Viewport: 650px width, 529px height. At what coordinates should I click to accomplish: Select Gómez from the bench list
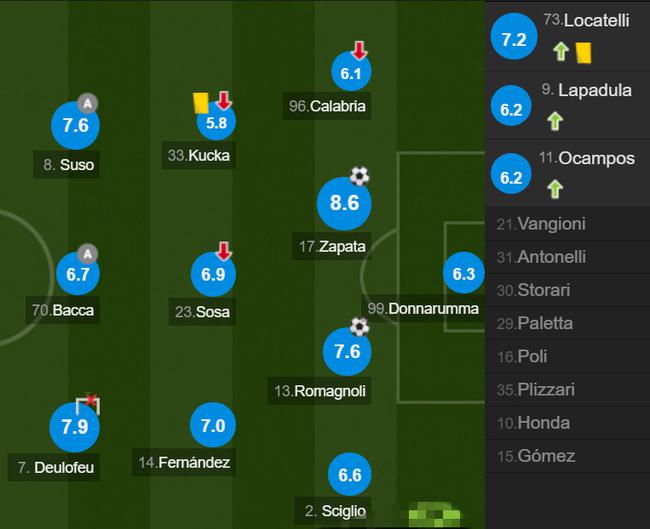[568, 456]
